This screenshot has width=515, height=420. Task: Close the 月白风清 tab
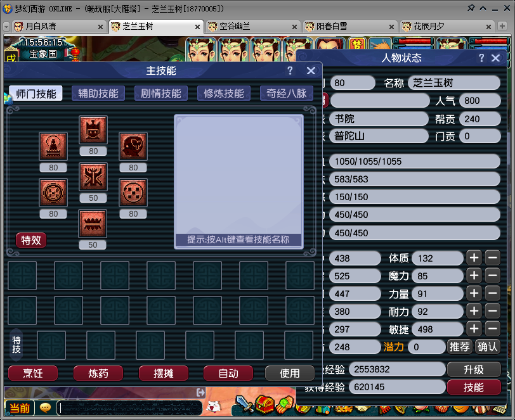(x=100, y=27)
